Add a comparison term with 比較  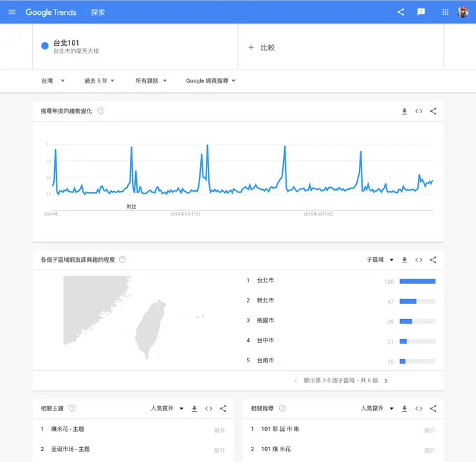(x=261, y=48)
